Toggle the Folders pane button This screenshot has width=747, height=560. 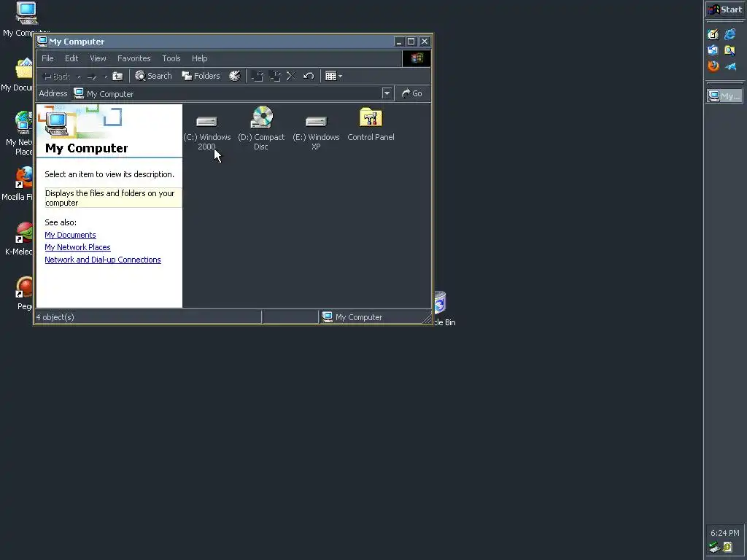pyautogui.click(x=201, y=76)
